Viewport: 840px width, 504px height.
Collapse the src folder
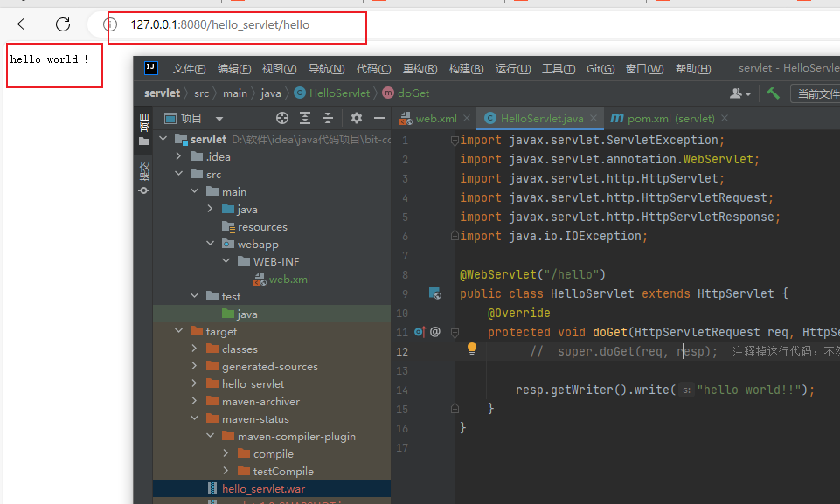pos(179,174)
